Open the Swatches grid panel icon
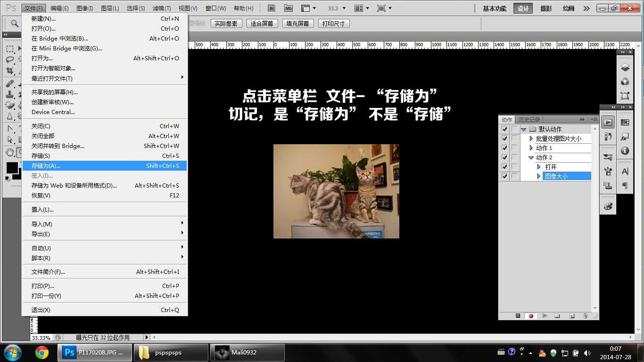 pyautogui.click(x=625, y=123)
